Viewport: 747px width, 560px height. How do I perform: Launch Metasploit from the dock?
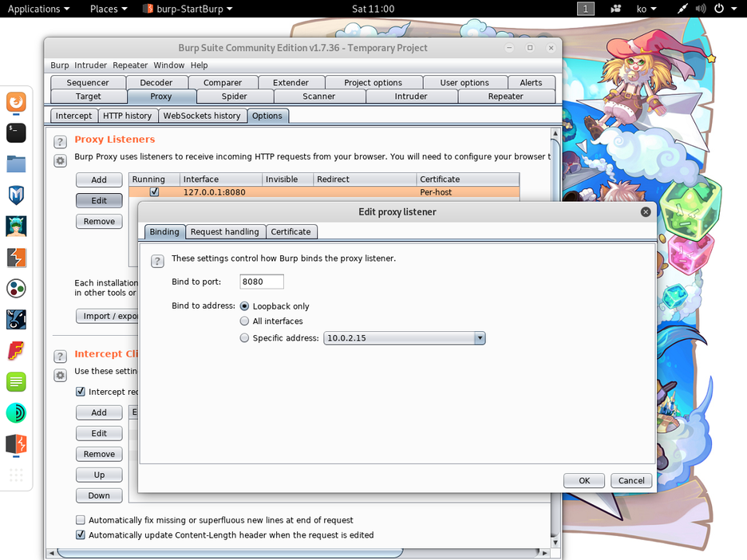(16, 195)
